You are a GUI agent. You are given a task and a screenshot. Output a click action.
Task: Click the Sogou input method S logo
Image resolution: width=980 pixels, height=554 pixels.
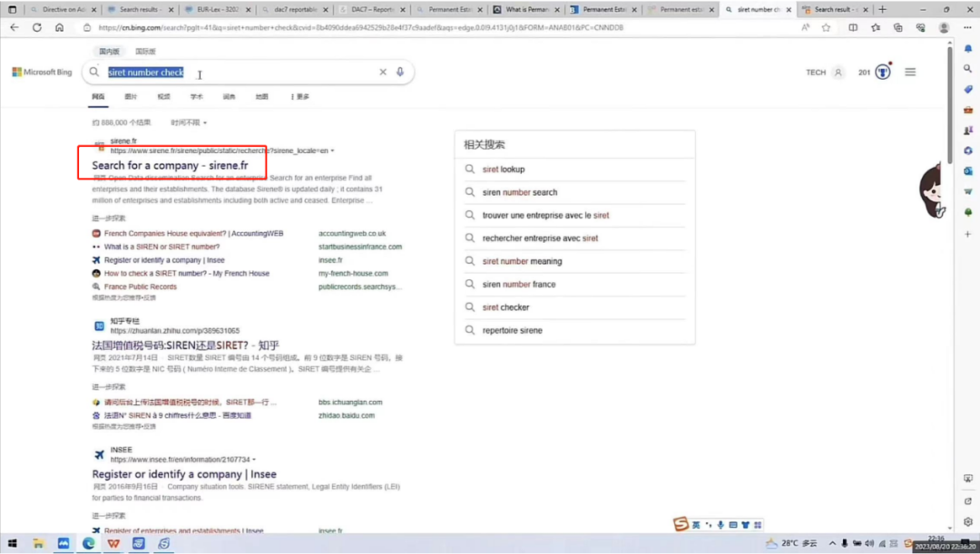[x=681, y=524]
